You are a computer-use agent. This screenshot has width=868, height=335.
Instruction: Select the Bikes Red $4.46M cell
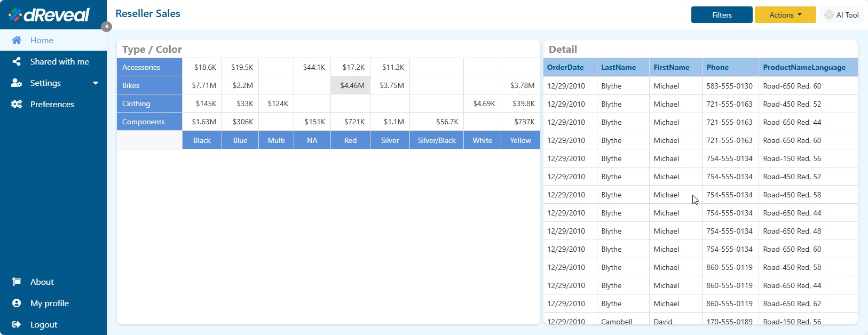(350, 85)
